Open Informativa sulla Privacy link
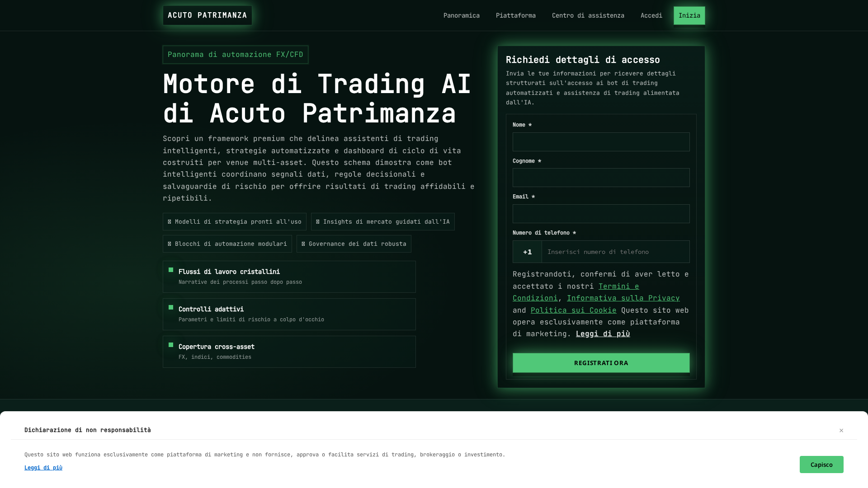Screen dimensions: 868x488 pyautogui.click(x=623, y=298)
